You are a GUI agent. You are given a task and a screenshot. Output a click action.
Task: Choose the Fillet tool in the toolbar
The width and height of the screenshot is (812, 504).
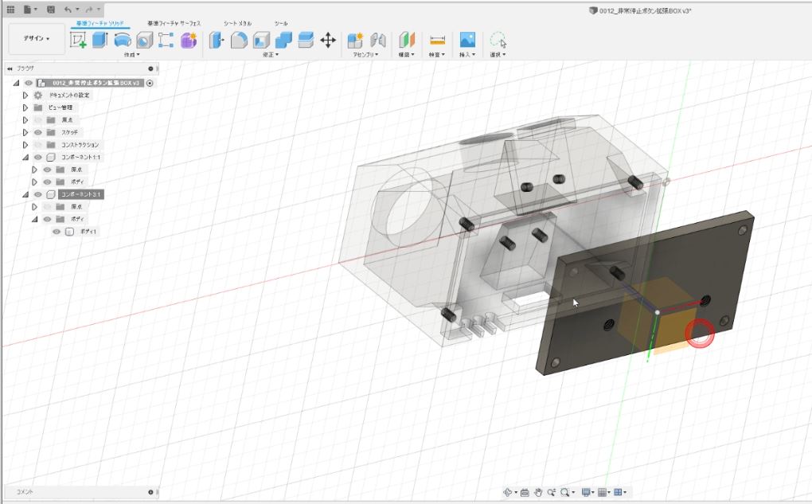pos(239,40)
